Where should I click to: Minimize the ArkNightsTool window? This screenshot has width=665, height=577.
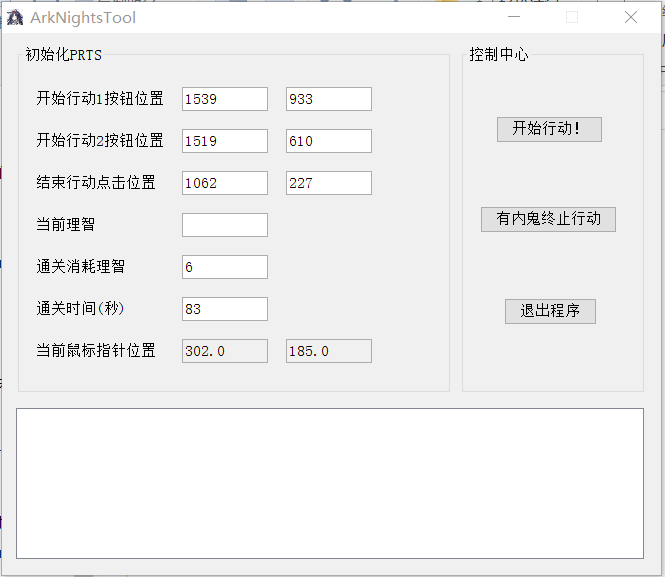(514, 17)
